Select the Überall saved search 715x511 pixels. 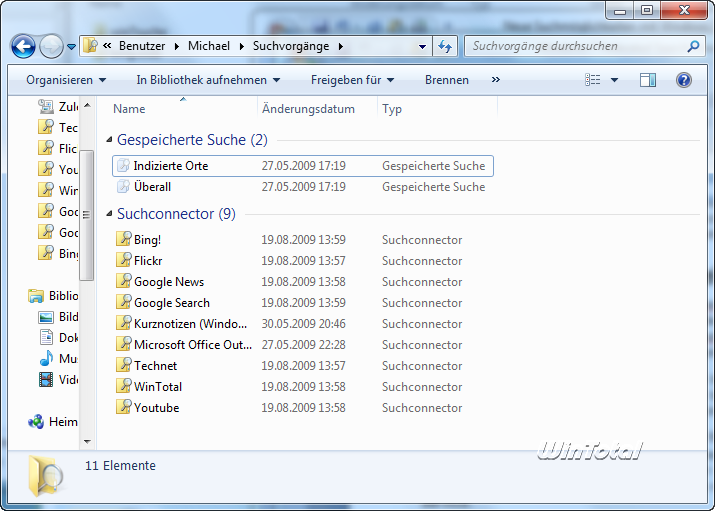pos(303,187)
